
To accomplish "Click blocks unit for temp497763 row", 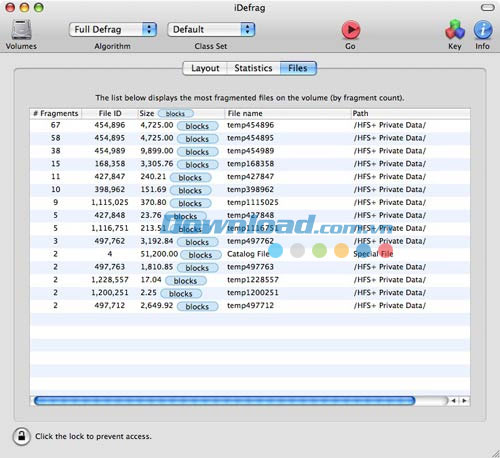I will pos(197,268).
